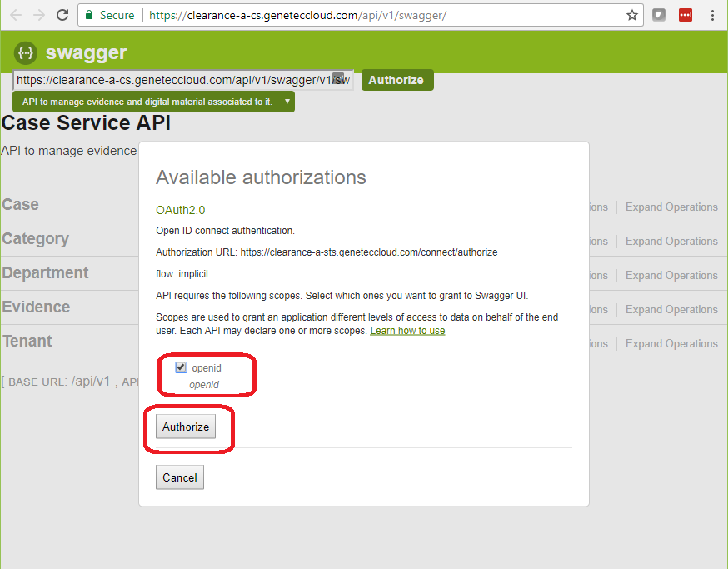Expand the Tenant API section
Image resolution: width=728 pixels, height=569 pixels.
[x=27, y=341]
